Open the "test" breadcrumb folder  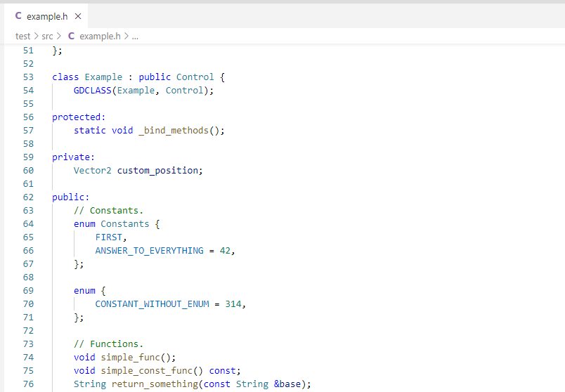coord(23,36)
